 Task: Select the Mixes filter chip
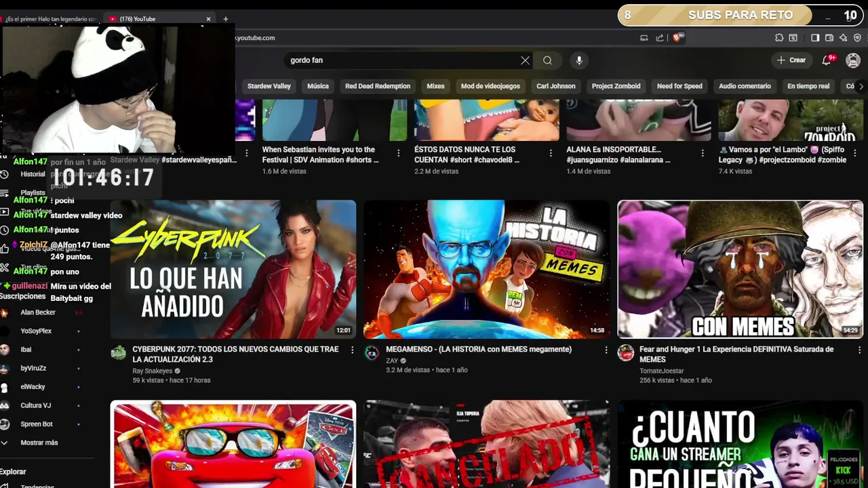pyautogui.click(x=435, y=86)
